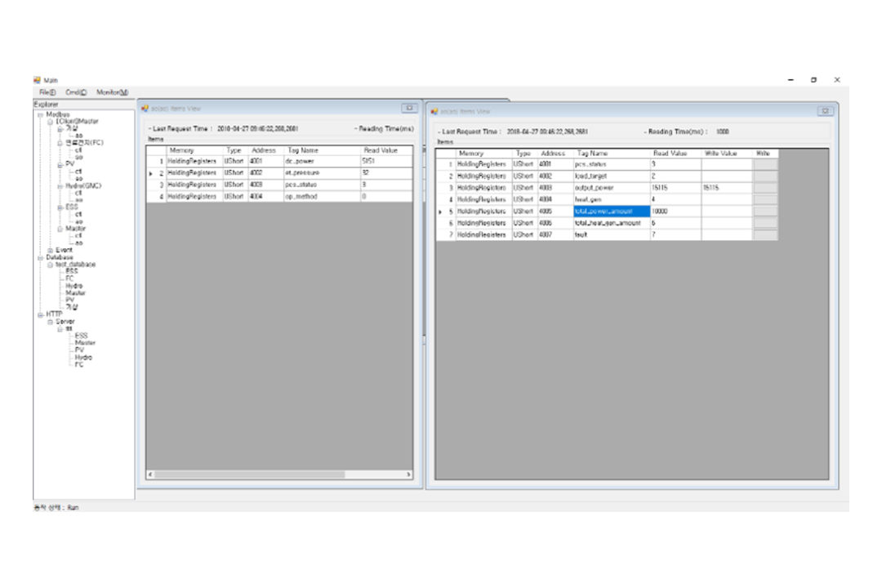Collapse the 연료전지(FC) tree node

[60, 143]
